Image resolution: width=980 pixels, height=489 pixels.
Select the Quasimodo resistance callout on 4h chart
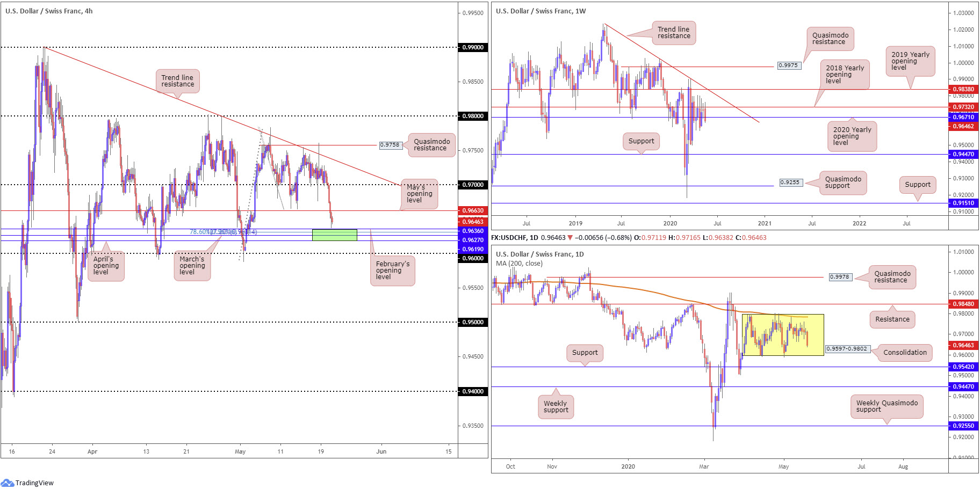click(x=432, y=145)
